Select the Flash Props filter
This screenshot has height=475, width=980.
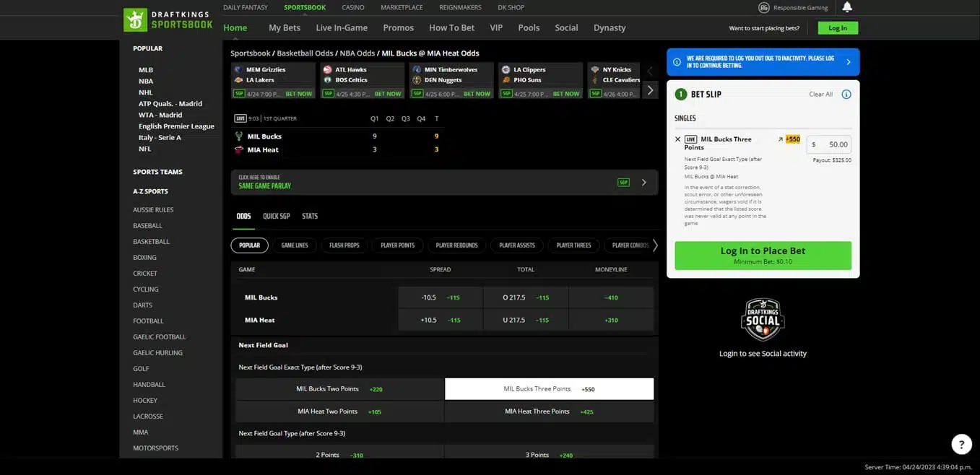pyautogui.click(x=344, y=245)
